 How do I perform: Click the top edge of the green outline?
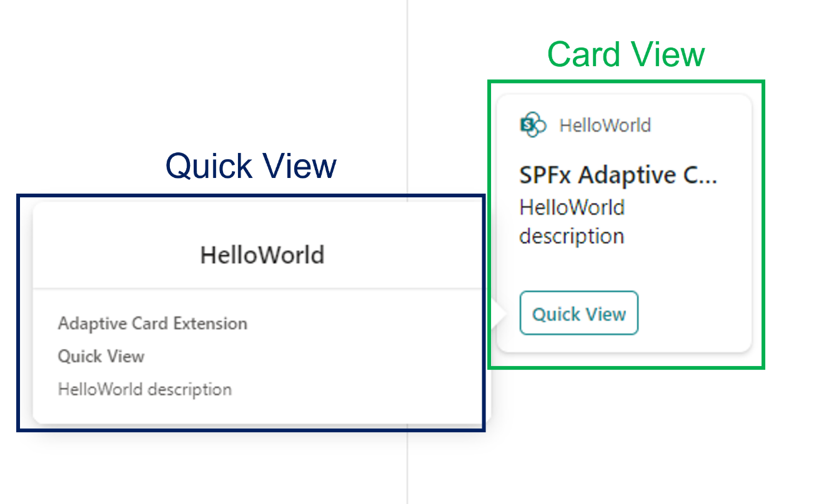tap(626, 81)
